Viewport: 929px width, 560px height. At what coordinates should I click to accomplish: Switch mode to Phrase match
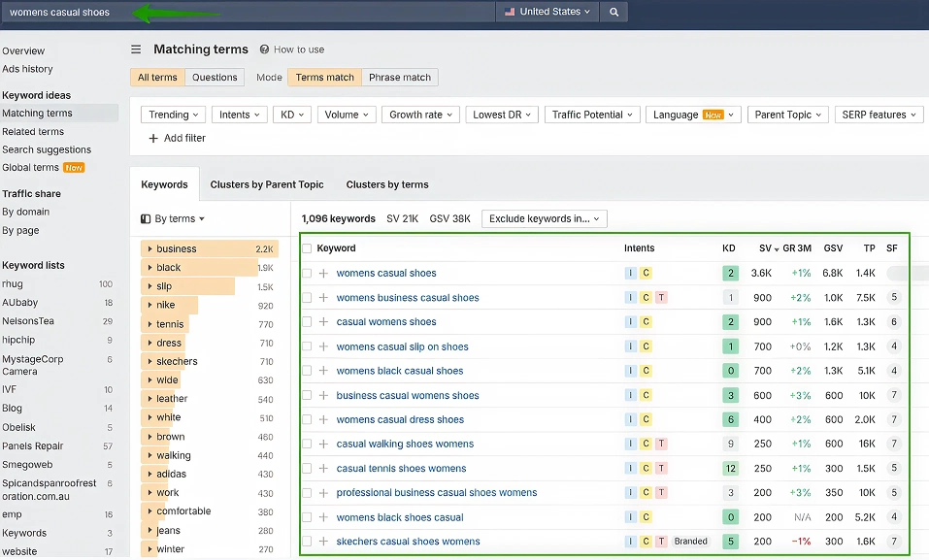(x=400, y=77)
